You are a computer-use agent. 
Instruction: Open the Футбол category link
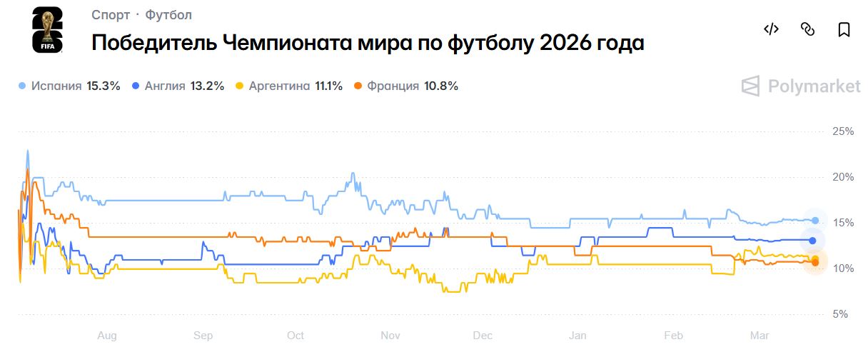click(168, 15)
